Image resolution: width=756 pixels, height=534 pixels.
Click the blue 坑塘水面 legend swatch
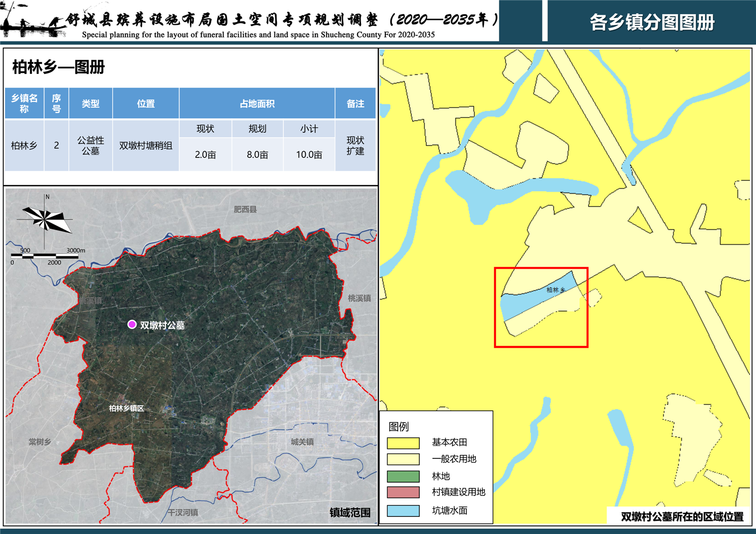coord(403,511)
